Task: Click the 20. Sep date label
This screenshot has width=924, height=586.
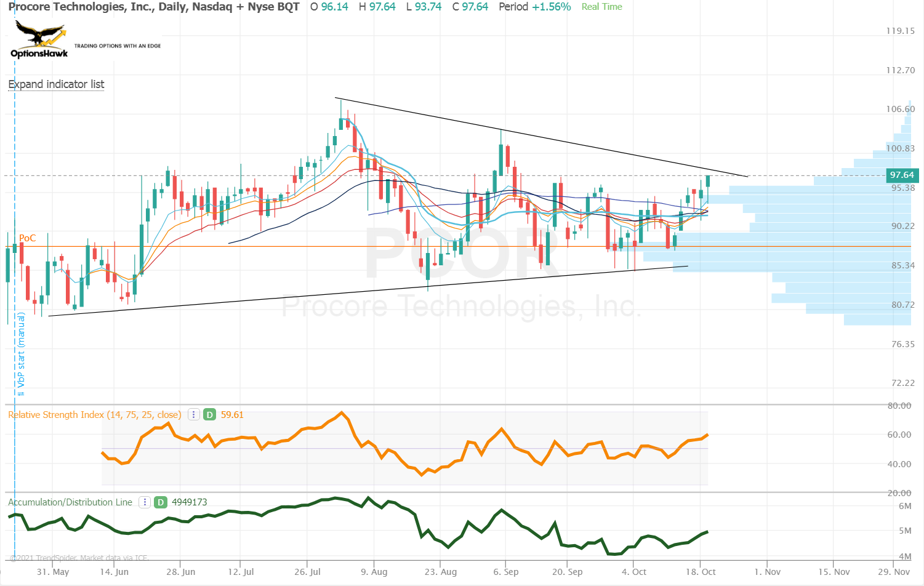Action: pyautogui.click(x=567, y=572)
